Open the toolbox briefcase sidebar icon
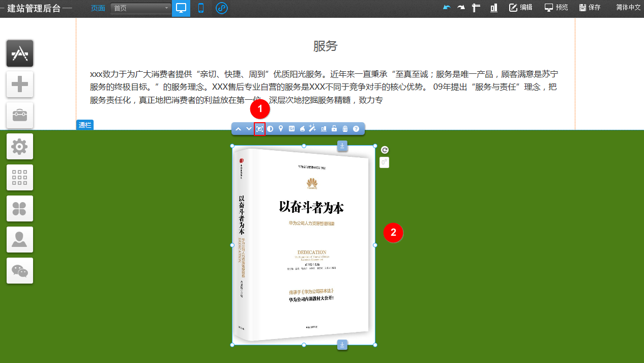Image resolution: width=644 pixels, height=363 pixels. pyautogui.click(x=20, y=116)
